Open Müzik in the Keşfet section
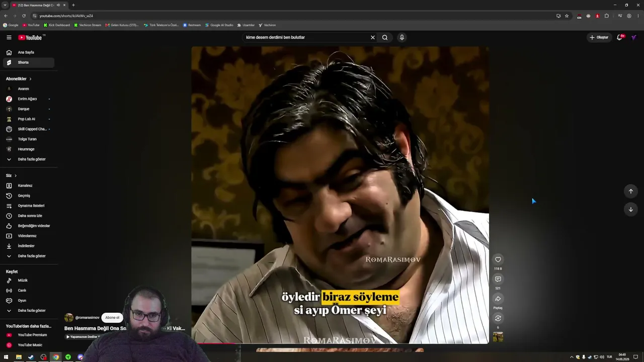The width and height of the screenshot is (644, 362). (29, 281)
